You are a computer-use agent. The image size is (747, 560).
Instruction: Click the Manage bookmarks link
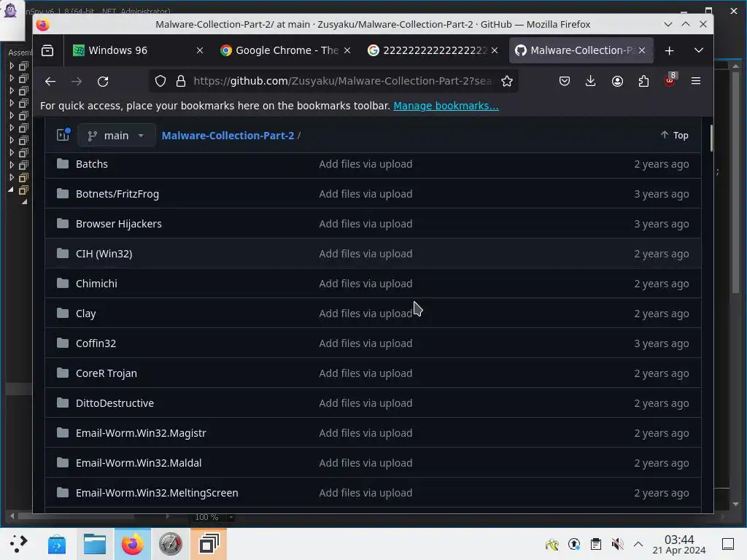pyautogui.click(x=446, y=106)
